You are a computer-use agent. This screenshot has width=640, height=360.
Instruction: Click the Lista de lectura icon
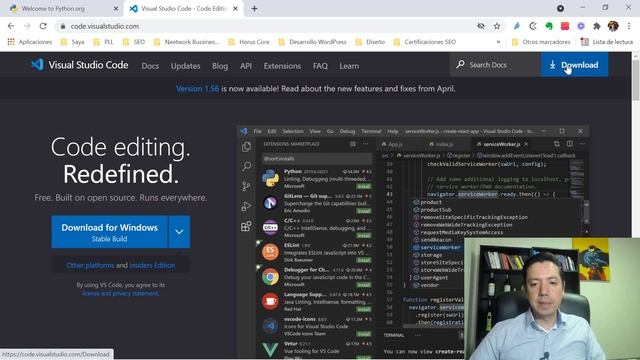click(584, 42)
